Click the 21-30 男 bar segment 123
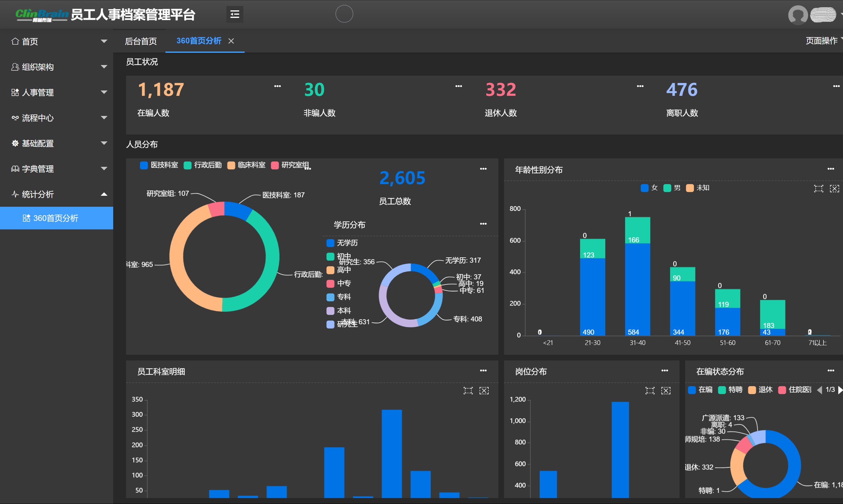843x504 pixels. 592,249
